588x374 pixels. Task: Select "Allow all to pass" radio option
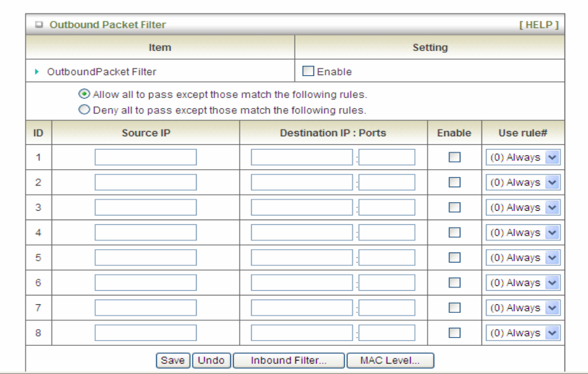coord(85,95)
